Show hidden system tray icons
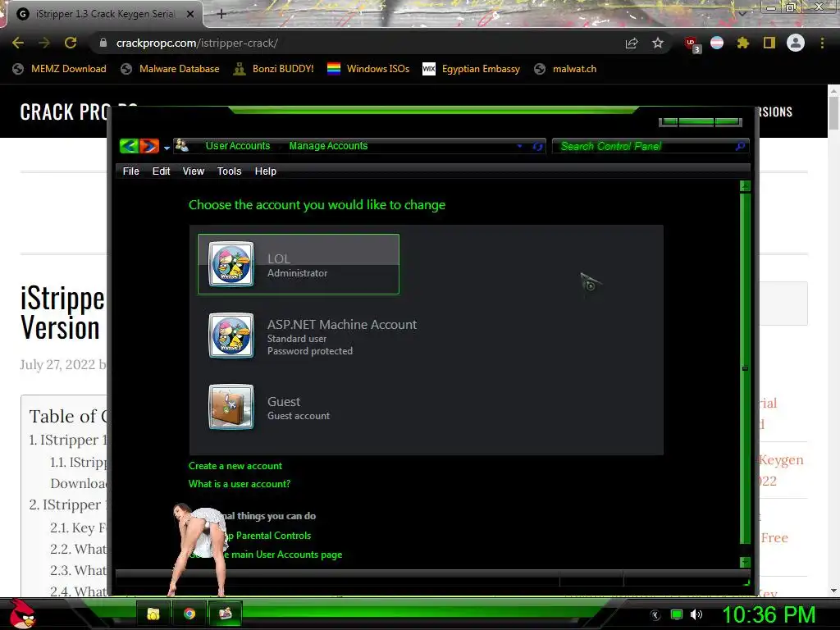This screenshot has width=840, height=630. point(655,615)
